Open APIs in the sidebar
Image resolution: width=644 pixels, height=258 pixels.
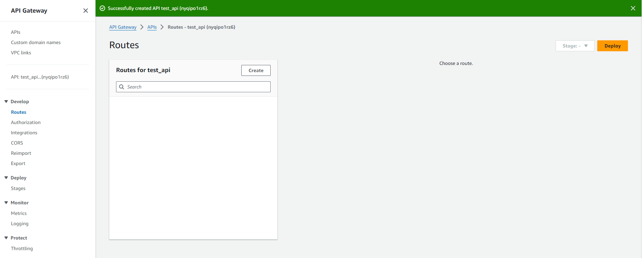tap(16, 32)
